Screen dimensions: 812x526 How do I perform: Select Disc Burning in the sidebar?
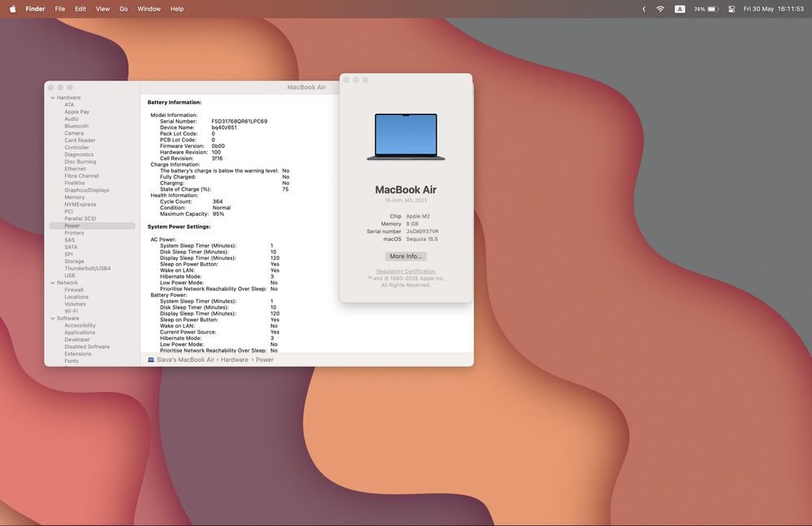(x=80, y=162)
